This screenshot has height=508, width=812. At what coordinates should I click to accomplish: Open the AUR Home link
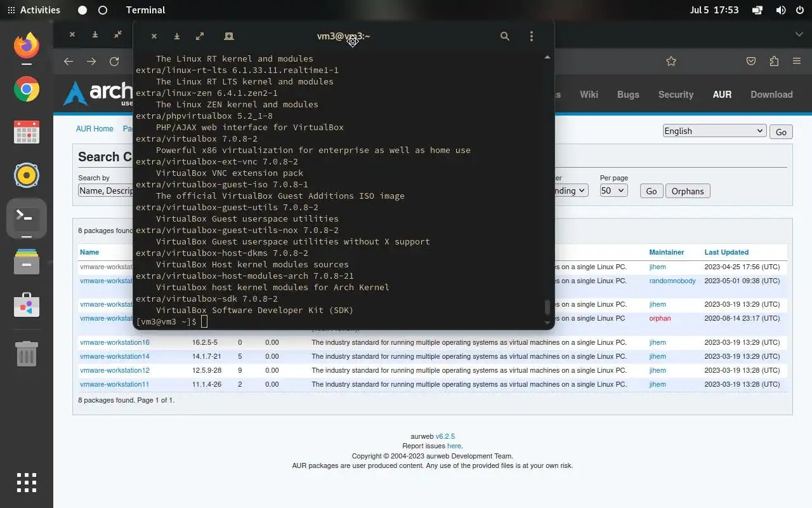pyautogui.click(x=95, y=128)
